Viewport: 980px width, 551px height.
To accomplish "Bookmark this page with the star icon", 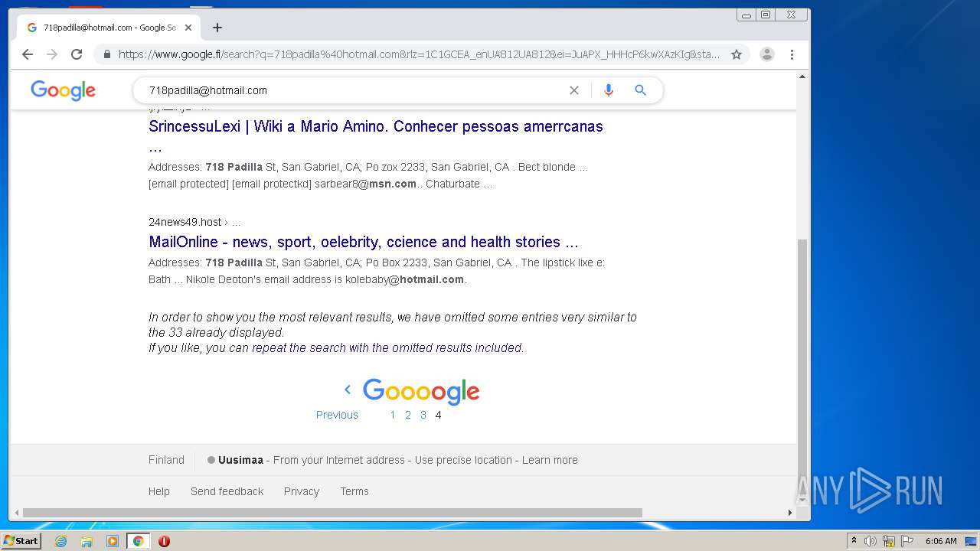I will (737, 54).
